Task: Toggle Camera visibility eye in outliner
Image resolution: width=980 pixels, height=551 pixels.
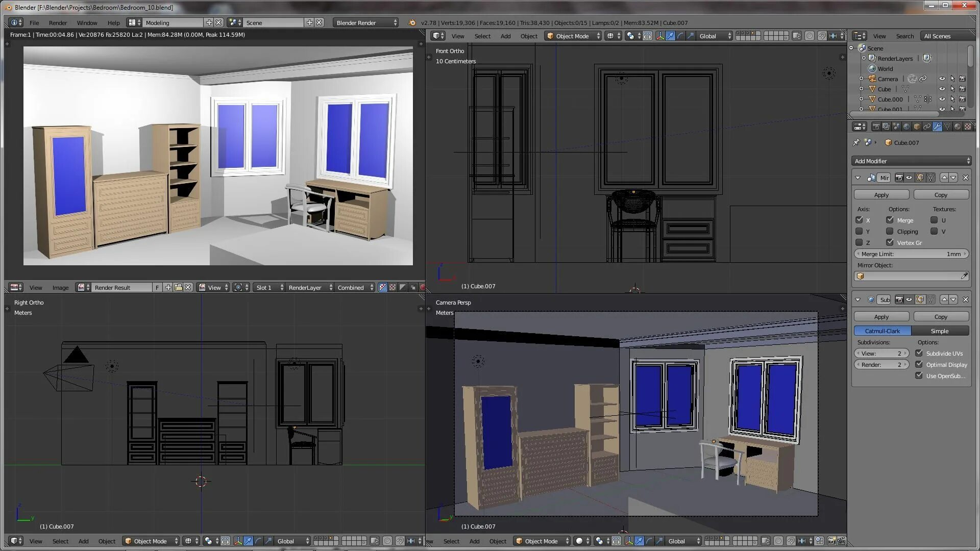Action: pyautogui.click(x=942, y=79)
